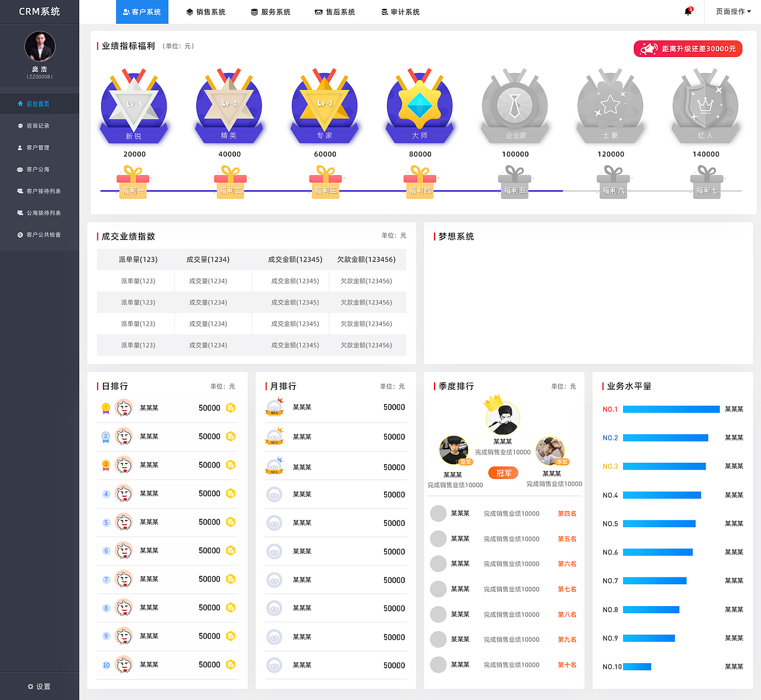Click the CRM系统 logo title
761x700 pixels.
click(x=39, y=11)
